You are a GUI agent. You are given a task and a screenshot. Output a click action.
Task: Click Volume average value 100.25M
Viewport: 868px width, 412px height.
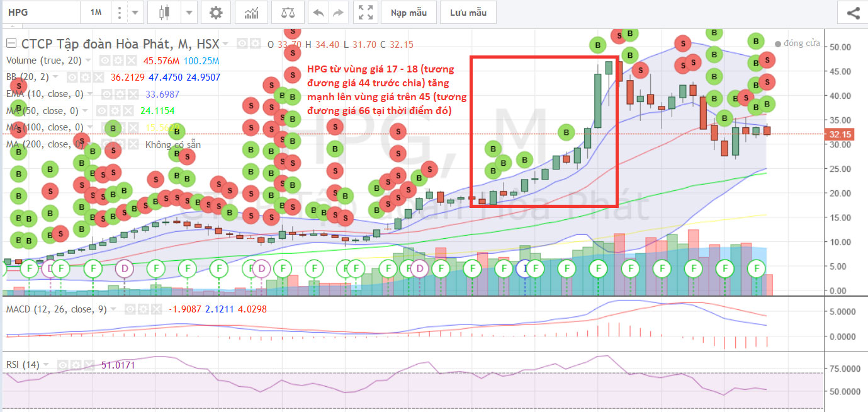[201, 60]
